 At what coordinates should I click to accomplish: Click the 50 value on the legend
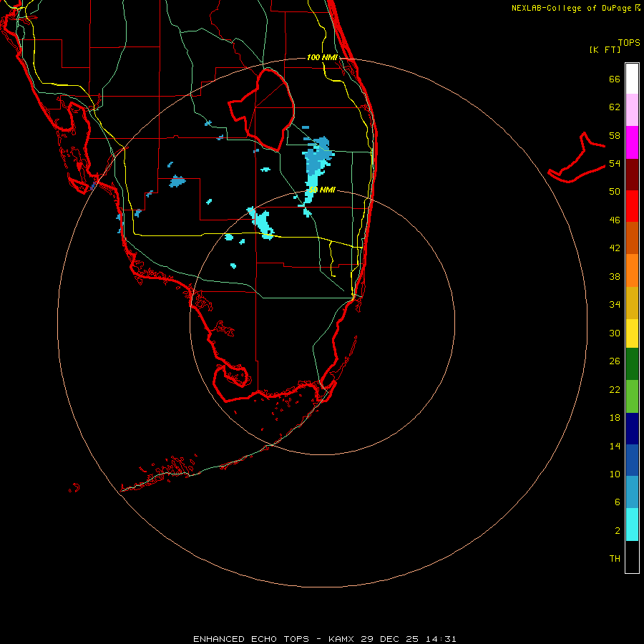615,192
